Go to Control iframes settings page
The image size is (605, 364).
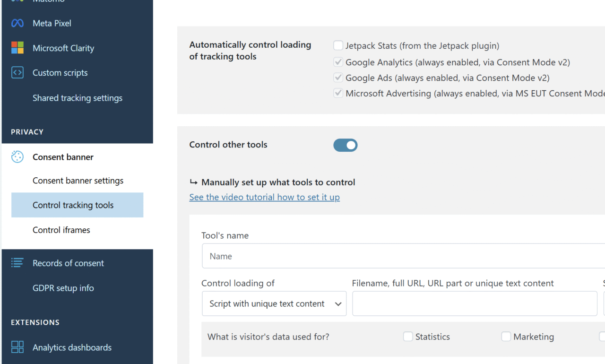61,230
